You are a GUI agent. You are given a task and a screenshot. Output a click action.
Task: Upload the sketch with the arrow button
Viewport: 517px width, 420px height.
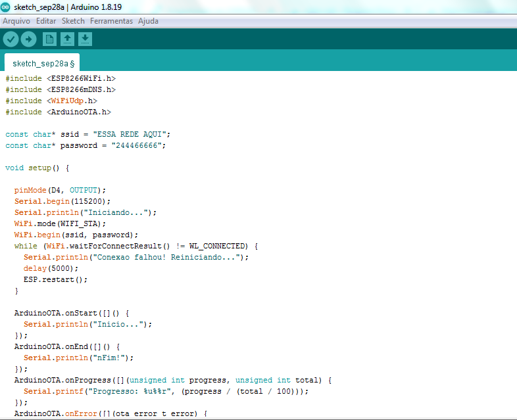coord(28,39)
